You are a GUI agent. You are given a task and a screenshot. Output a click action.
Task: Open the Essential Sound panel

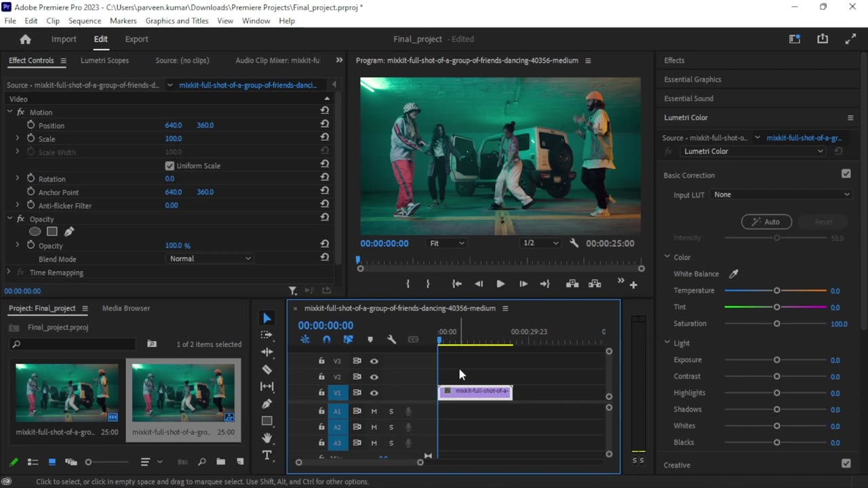tap(688, 98)
